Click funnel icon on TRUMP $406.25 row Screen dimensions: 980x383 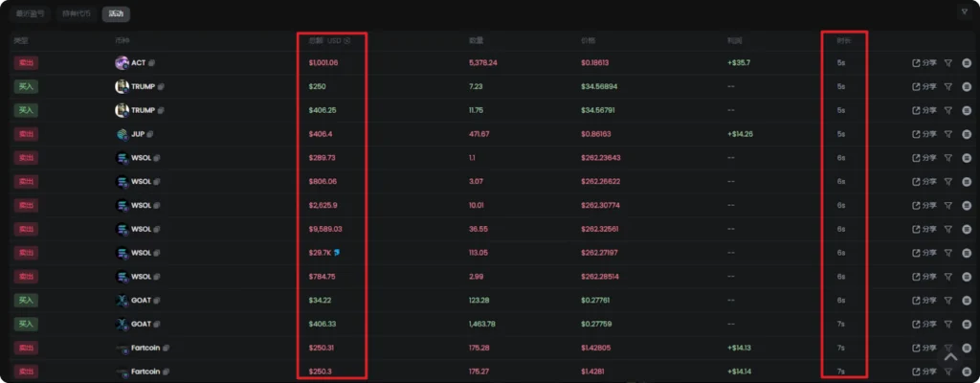pos(948,110)
